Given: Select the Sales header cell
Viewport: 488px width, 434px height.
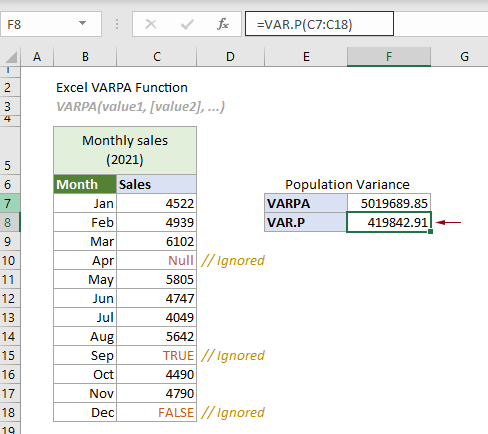Looking at the screenshot, I should coord(157,184).
